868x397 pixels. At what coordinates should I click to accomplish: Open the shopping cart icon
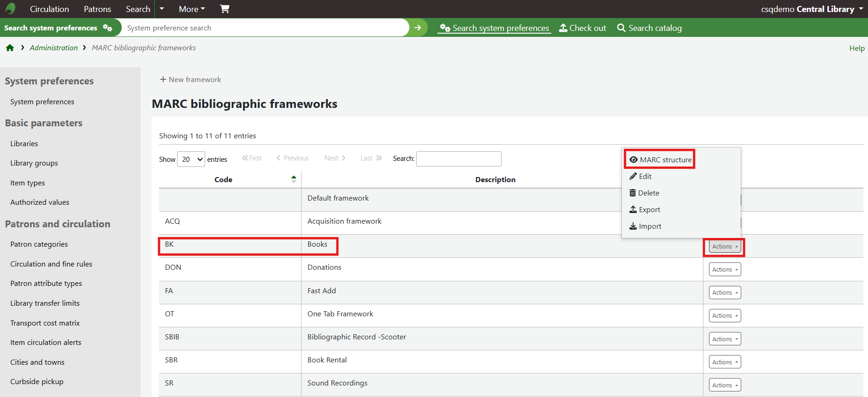coord(224,9)
